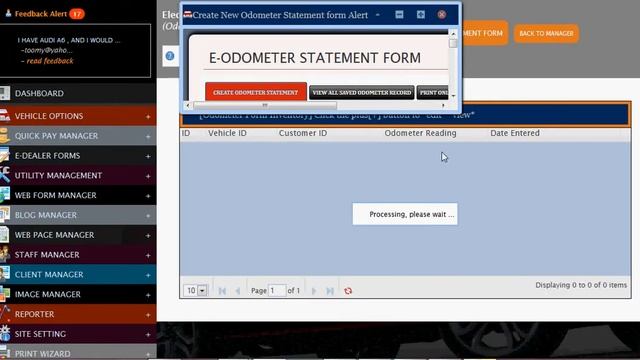
Task: Click the blue help question mark icon
Action: 170,56
